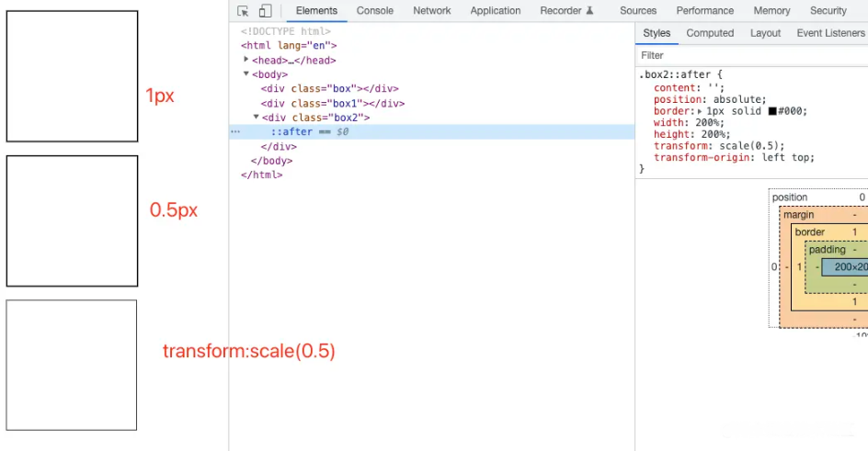Activate the inspect element picker icon
Screen dimensions: 868x451
(x=243, y=11)
